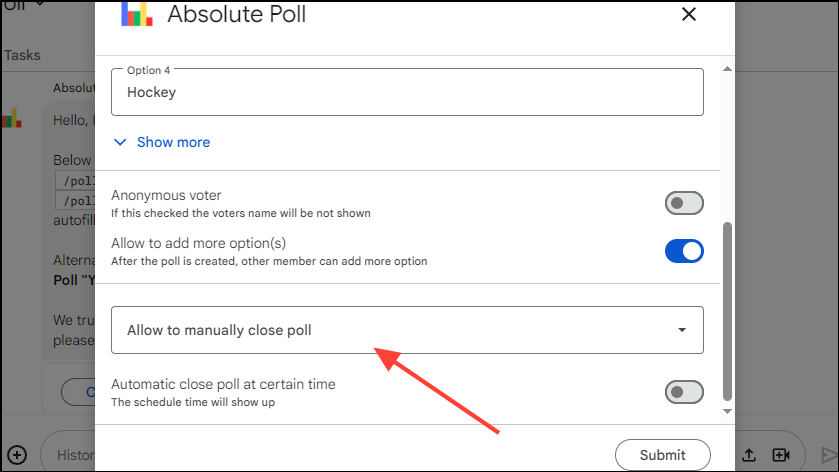Turn off Allow to add more options

tap(684, 251)
